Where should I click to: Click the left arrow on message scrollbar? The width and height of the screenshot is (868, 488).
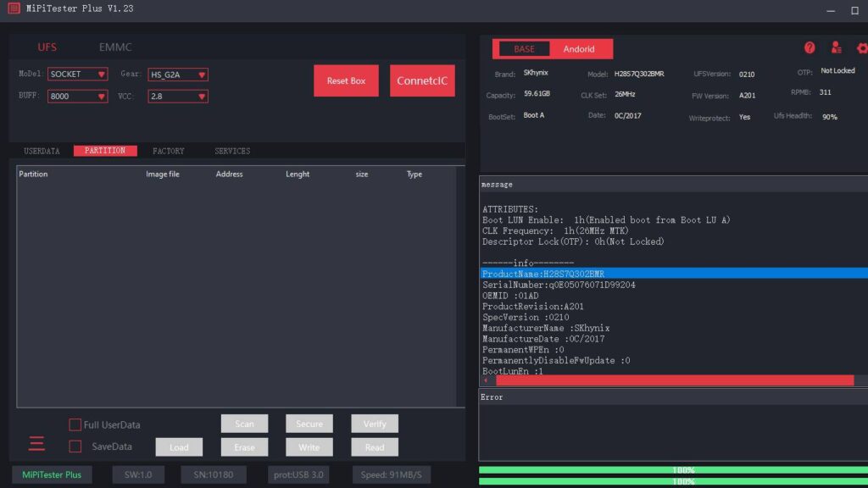click(x=485, y=381)
